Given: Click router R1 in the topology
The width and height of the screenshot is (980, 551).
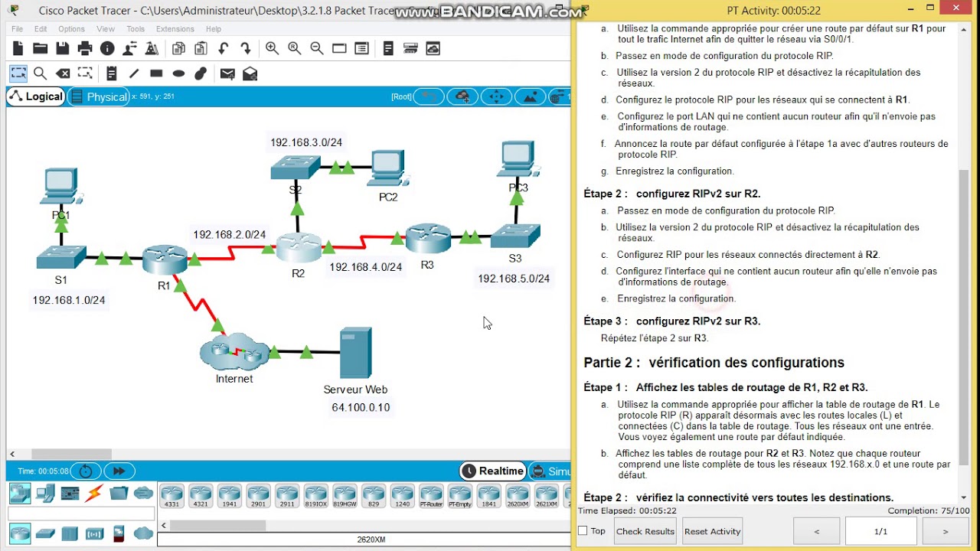Looking at the screenshot, I should point(165,260).
